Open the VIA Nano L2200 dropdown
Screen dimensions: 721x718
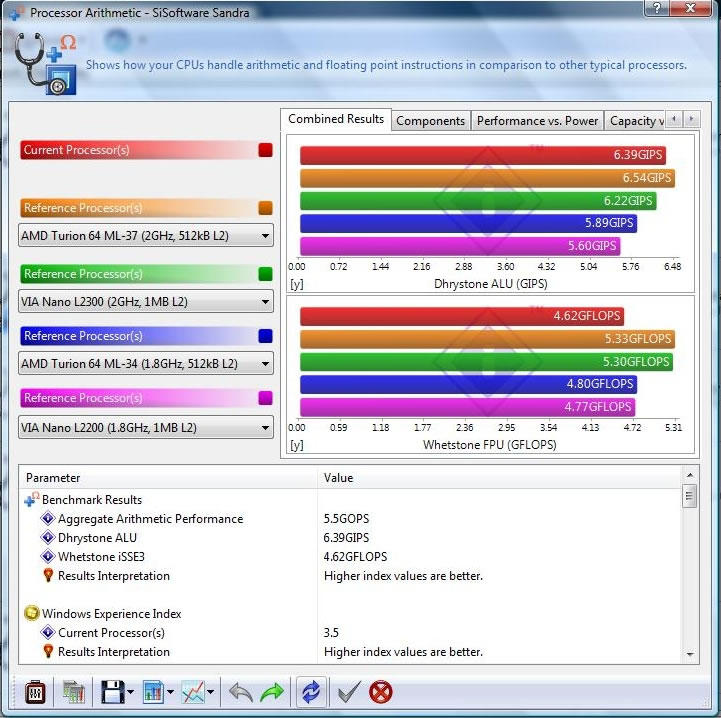coord(146,428)
